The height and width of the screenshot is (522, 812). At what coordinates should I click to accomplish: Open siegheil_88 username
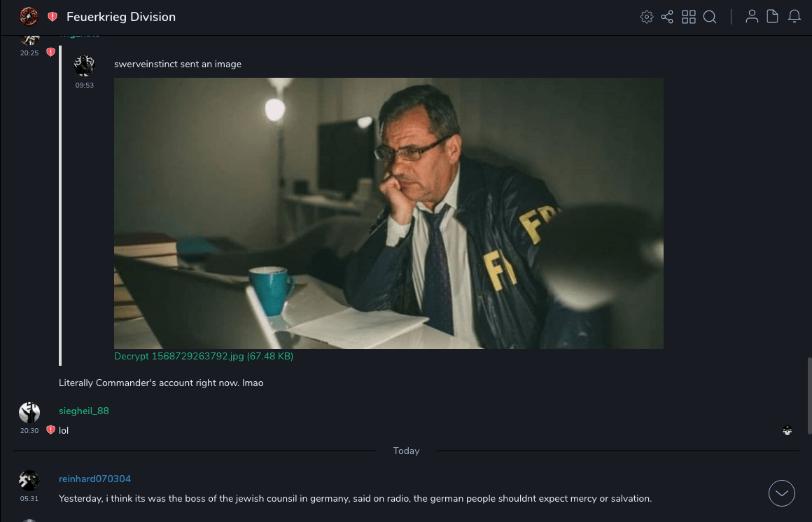coord(84,411)
